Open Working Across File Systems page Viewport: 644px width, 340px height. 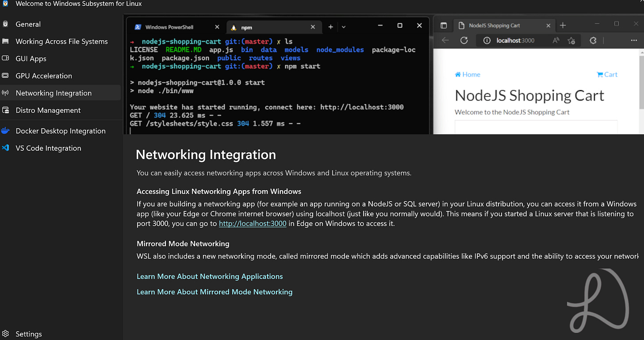pos(60,42)
